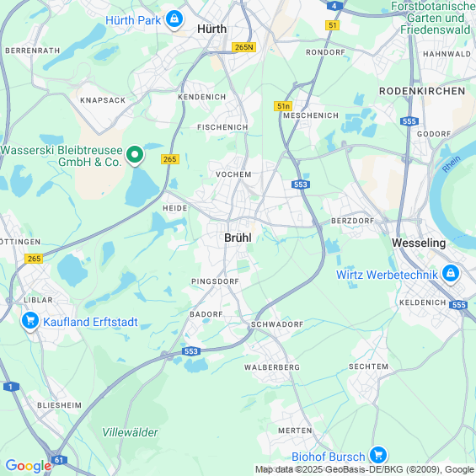Select the Rhein river label
Screen dimensions: 476x476
coord(451,164)
